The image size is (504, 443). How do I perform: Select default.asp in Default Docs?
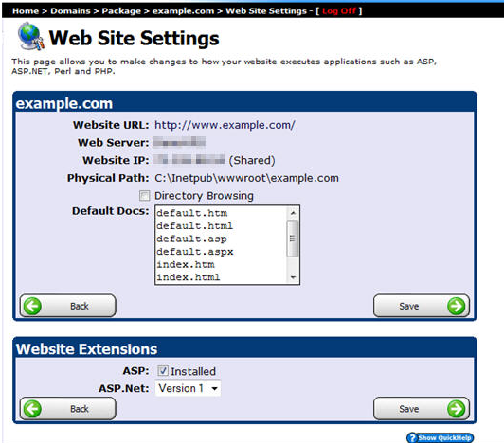coord(191,239)
